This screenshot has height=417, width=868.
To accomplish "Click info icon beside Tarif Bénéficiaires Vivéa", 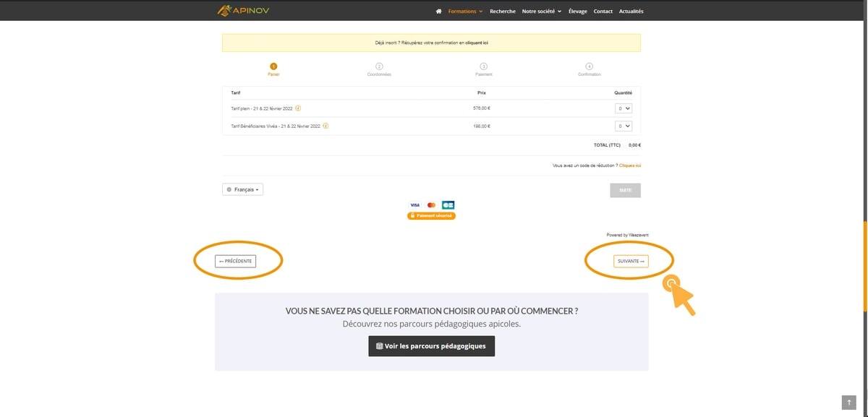I will (x=325, y=126).
